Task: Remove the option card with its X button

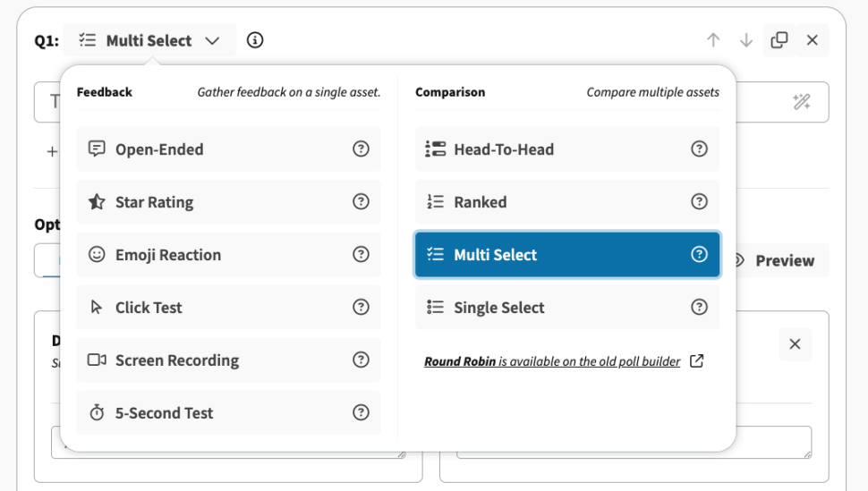Action: coord(795,343)
